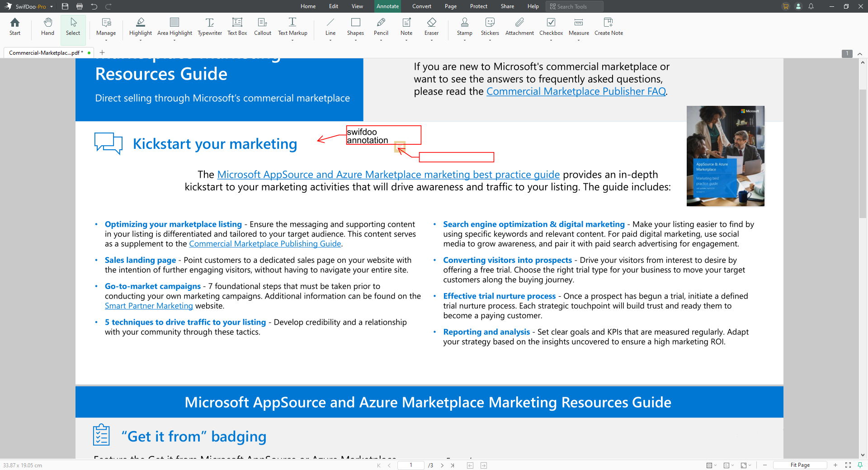Pick the Pencil tool
868x470 pixels.
pos(381,27)
